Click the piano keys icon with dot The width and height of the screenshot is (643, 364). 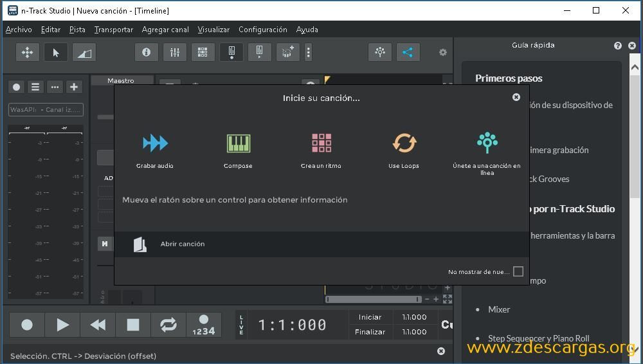(231, 52)
